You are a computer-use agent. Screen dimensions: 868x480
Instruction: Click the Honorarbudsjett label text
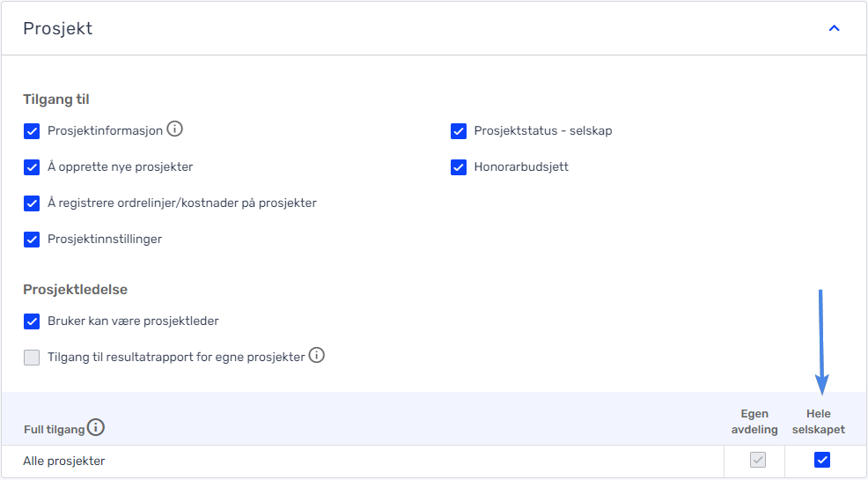521,166
